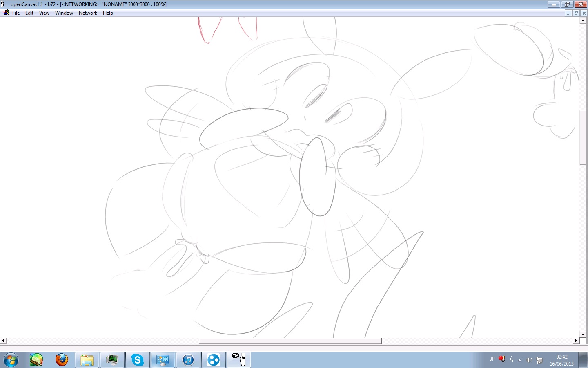Open the lime slice app in taskbar
Image resolution: width=588 pixels, height=368 pixels.
pyautogui.click(x=36, y=360)
